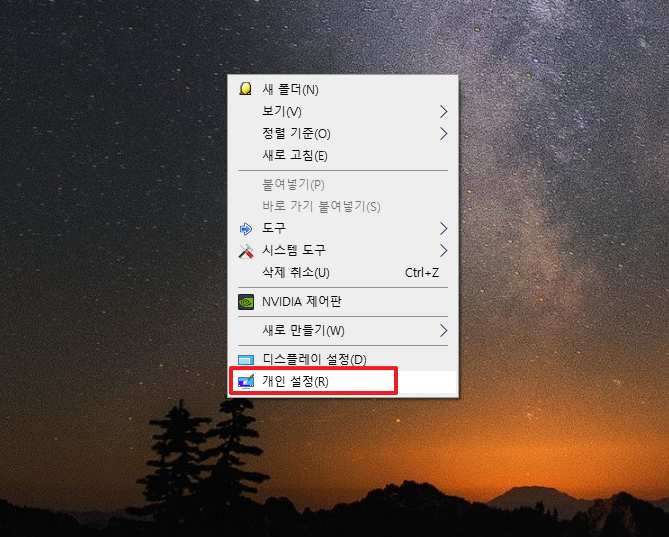Click the monitor icon beside 디스플레이 설정
The image size is (669, 537).
pyautogui.click(x=246, y=360)
